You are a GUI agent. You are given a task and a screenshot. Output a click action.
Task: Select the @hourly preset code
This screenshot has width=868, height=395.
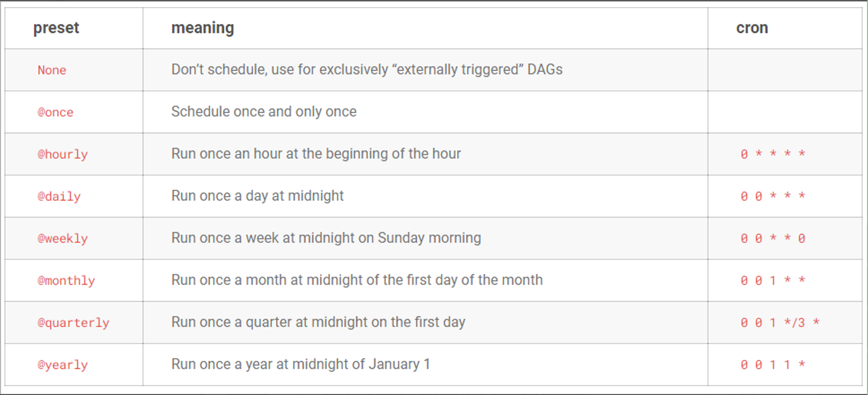(62, 154)
